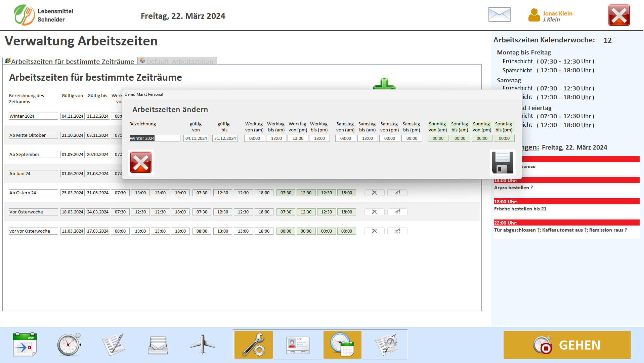Open the employee ID card icon
The image size is (644, 363).
click(x=298, y=345)
